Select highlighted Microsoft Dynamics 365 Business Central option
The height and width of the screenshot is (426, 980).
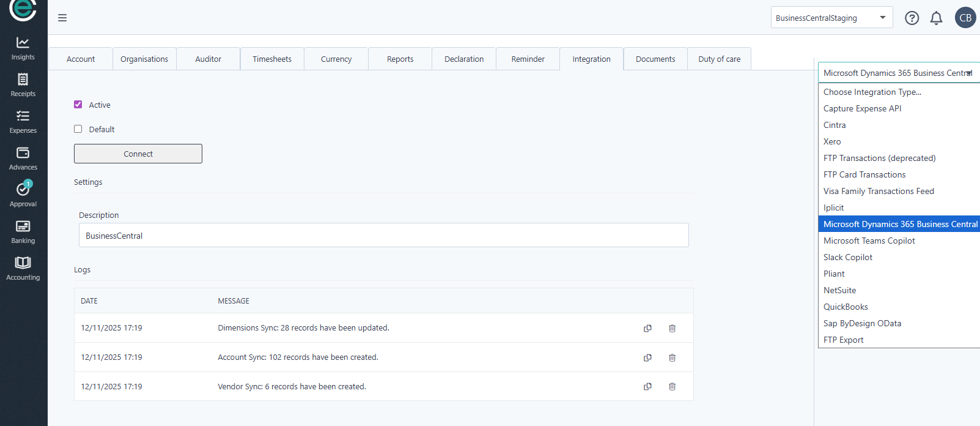pos(899,224)
